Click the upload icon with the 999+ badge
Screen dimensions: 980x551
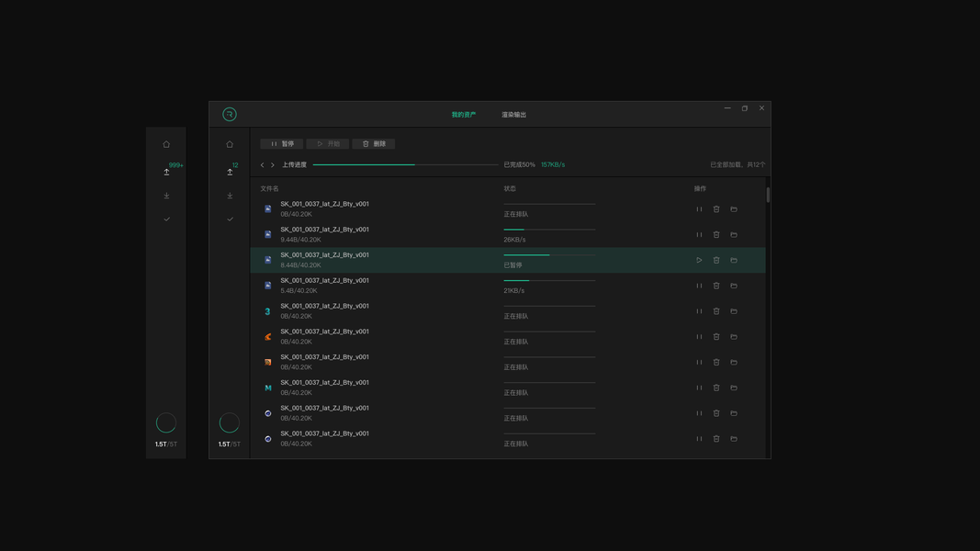(x=166, y=172)
